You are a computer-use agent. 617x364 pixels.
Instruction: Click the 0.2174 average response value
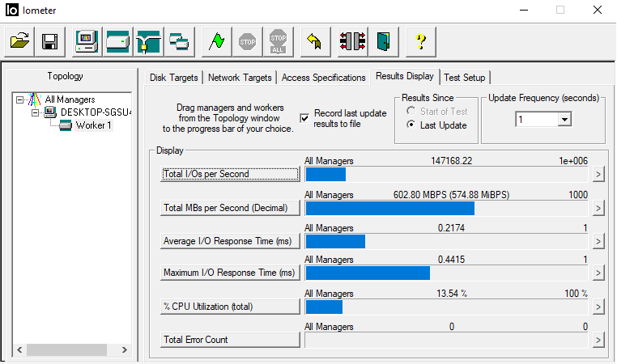click(x=451, y=228)
